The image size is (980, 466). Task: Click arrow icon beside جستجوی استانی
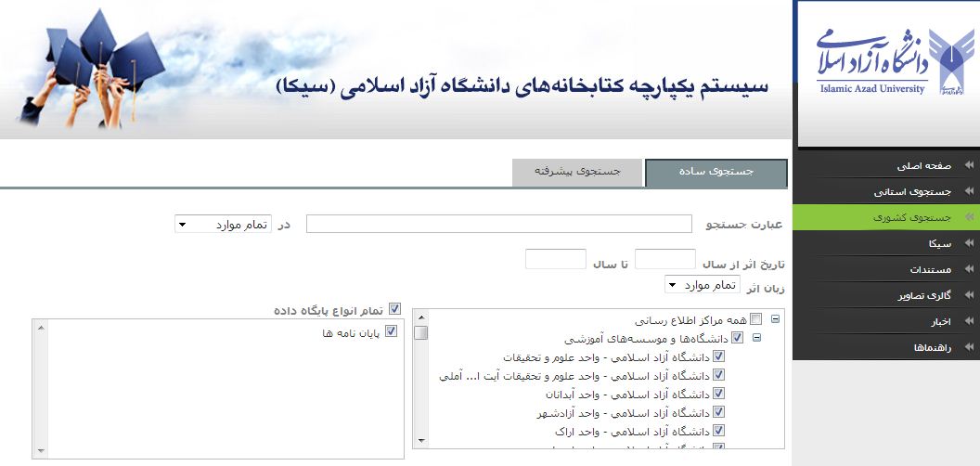[x=969, y=191]
